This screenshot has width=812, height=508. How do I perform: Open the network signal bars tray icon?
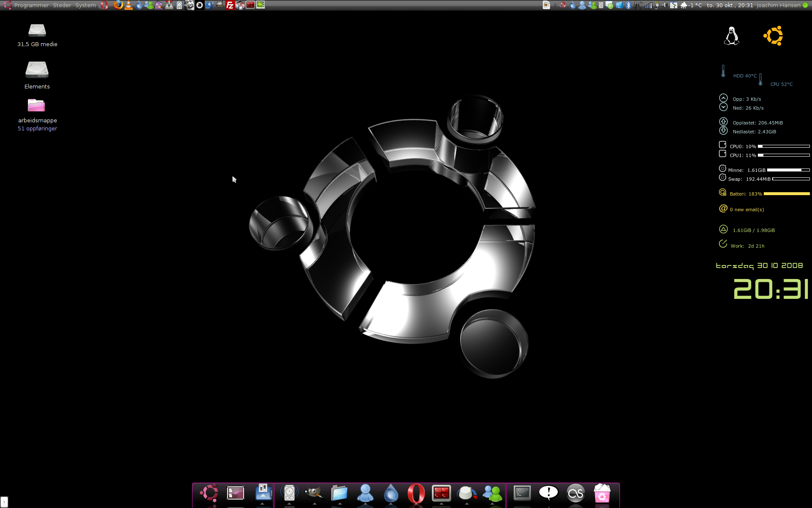(x=648, y=5)
